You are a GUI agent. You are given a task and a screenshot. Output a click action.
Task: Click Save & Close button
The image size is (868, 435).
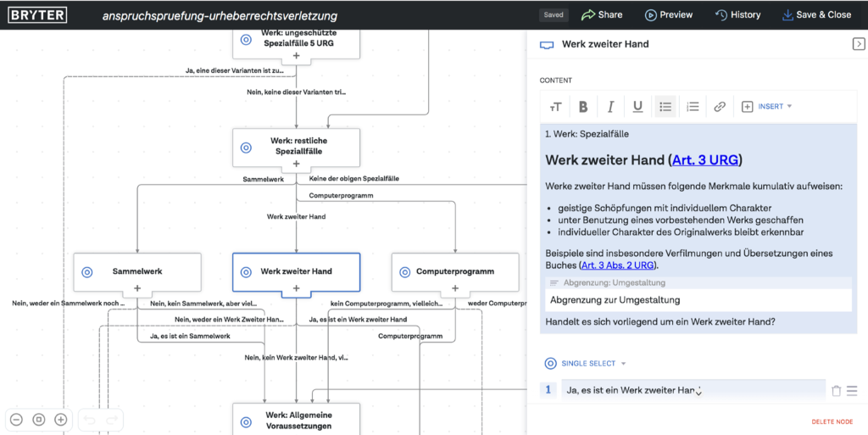click(816, 14)
